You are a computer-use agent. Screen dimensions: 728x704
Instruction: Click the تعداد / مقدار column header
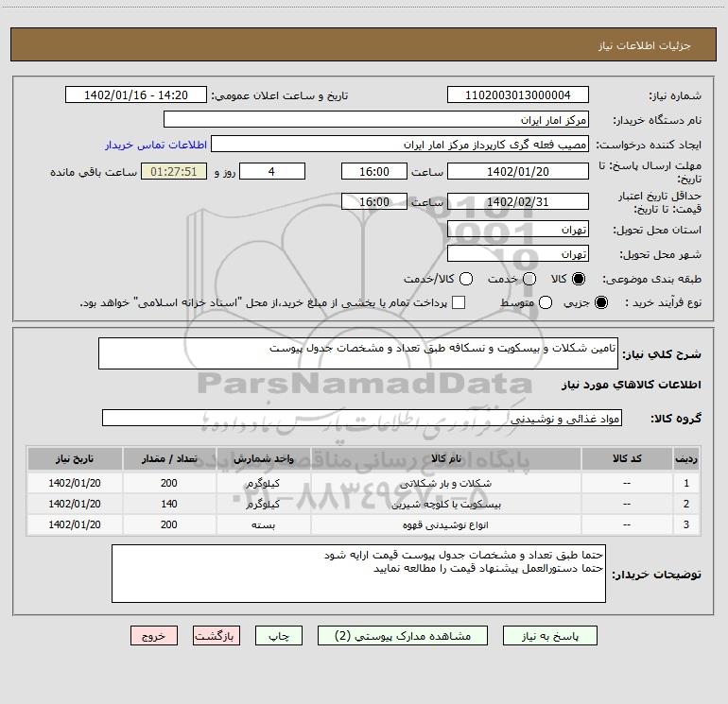pos(169,458)
